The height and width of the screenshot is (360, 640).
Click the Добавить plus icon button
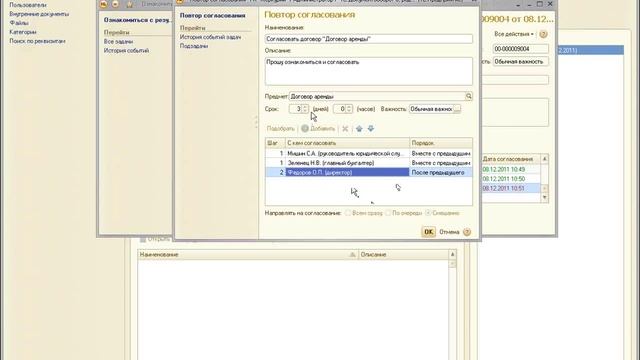(318, 129)
